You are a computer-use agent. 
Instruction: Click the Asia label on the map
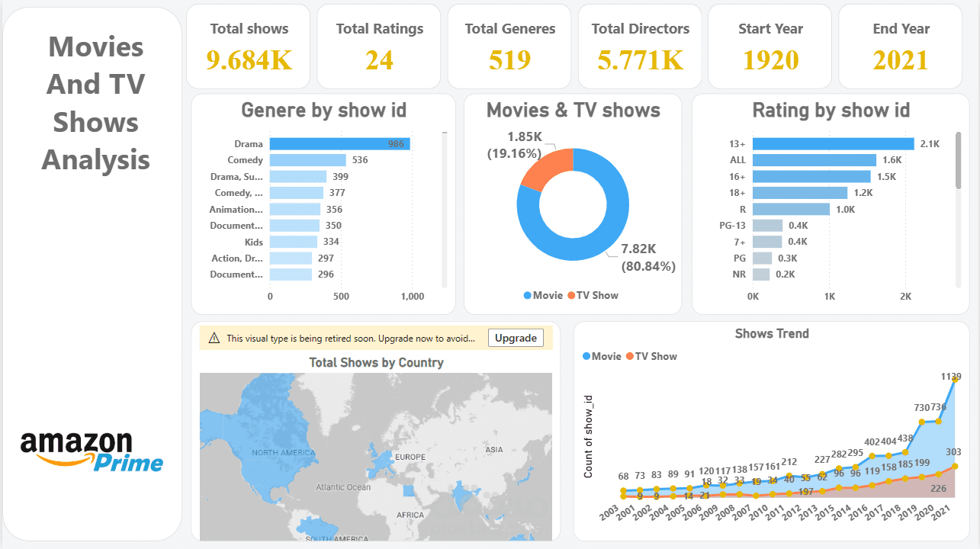coord(493,449)
